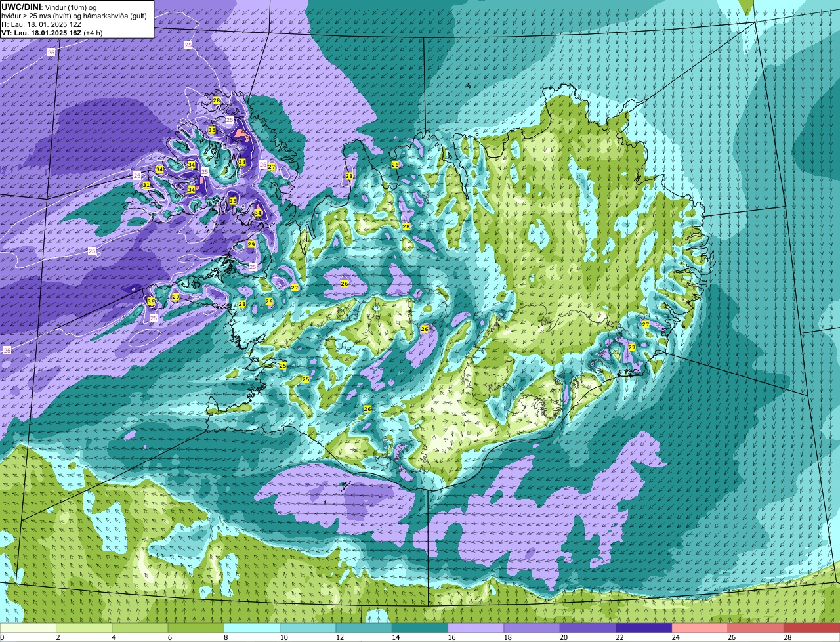Click the 'VT: Lau. 18.01.2025 16Z (+4 h)' line
The height and width of the screenshot is (642, 840).
[x=52, y=32]
